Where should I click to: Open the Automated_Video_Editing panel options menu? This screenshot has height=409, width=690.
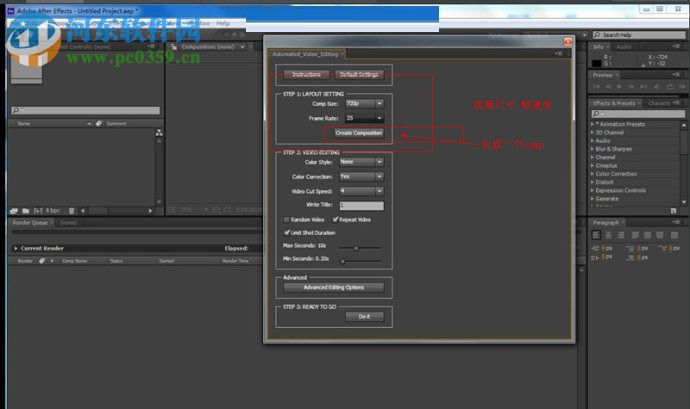point(558,54)
